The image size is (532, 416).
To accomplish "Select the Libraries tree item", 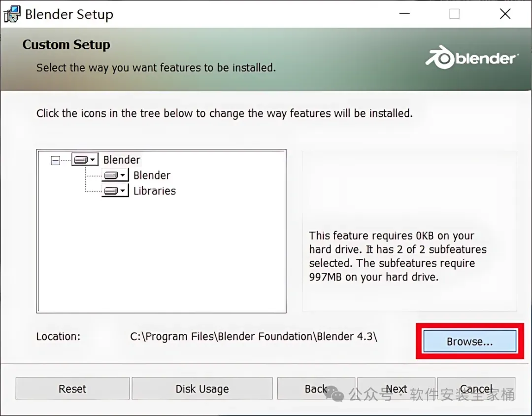I will [x=154, y=191].
